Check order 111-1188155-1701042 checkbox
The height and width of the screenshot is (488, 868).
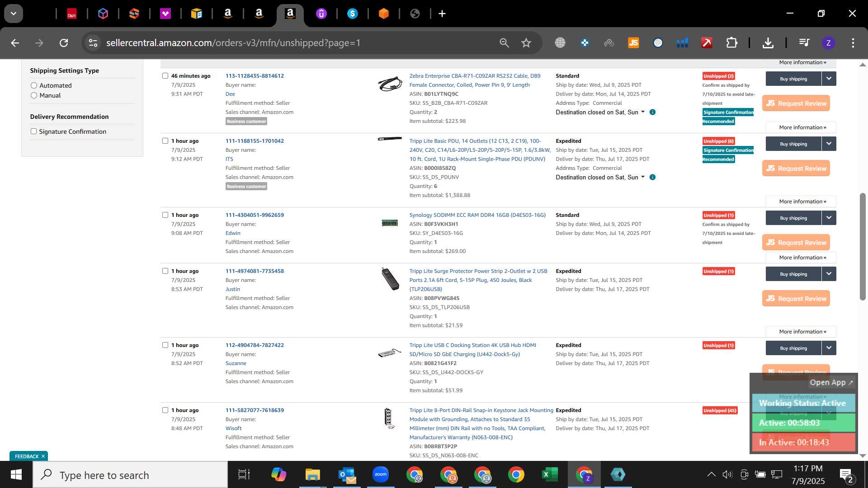click(165, 141)
